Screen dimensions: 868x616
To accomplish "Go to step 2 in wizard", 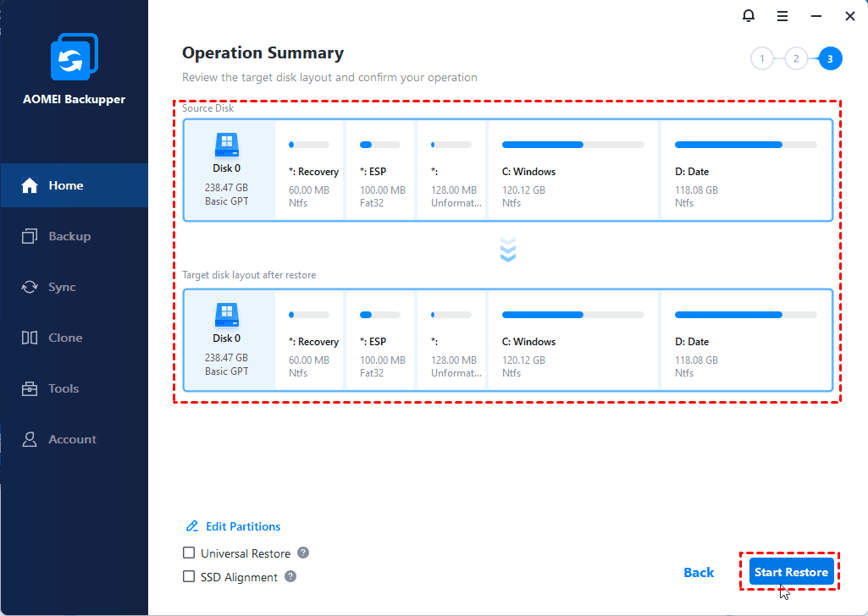I will [796, 58].
